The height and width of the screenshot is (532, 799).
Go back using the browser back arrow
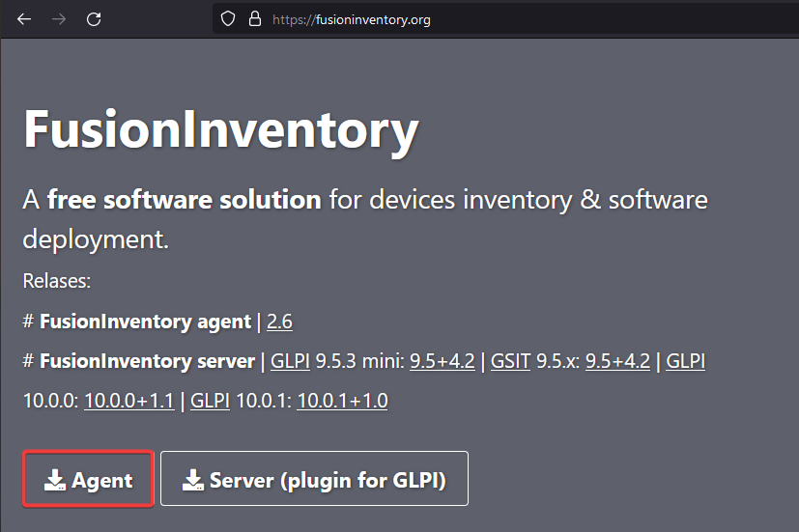24,18
